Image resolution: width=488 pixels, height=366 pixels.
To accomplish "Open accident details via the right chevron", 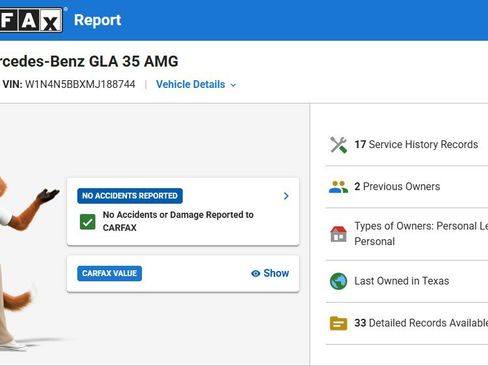I will 286,196.
